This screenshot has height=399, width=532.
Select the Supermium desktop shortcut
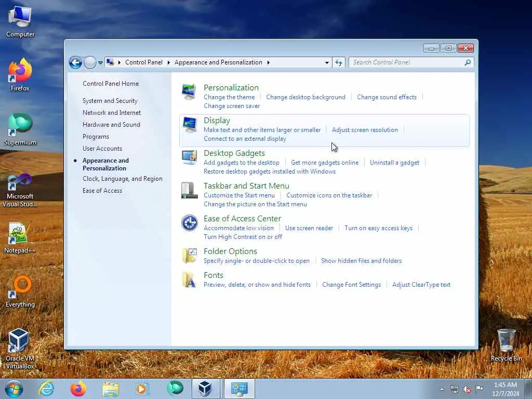pos(20,129)
